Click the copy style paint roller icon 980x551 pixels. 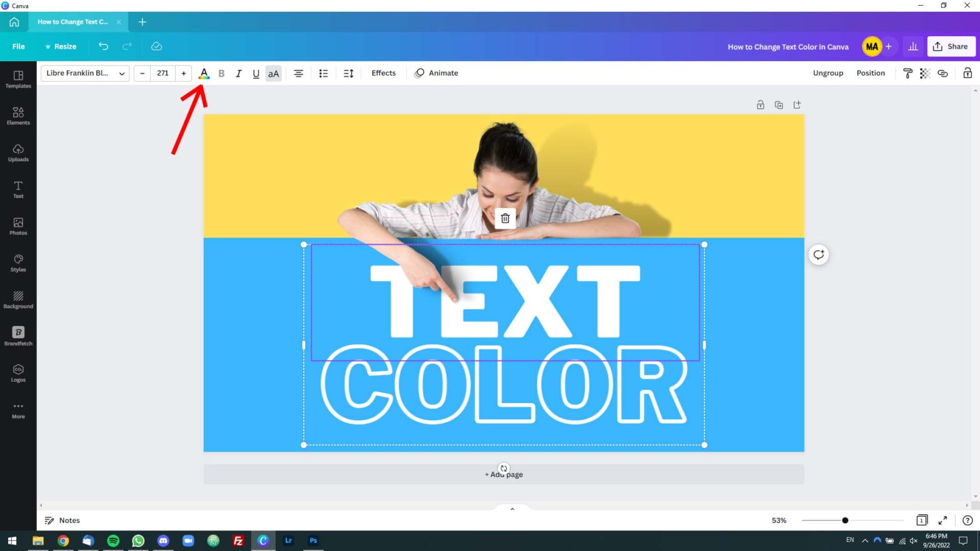tap(907, 73)
